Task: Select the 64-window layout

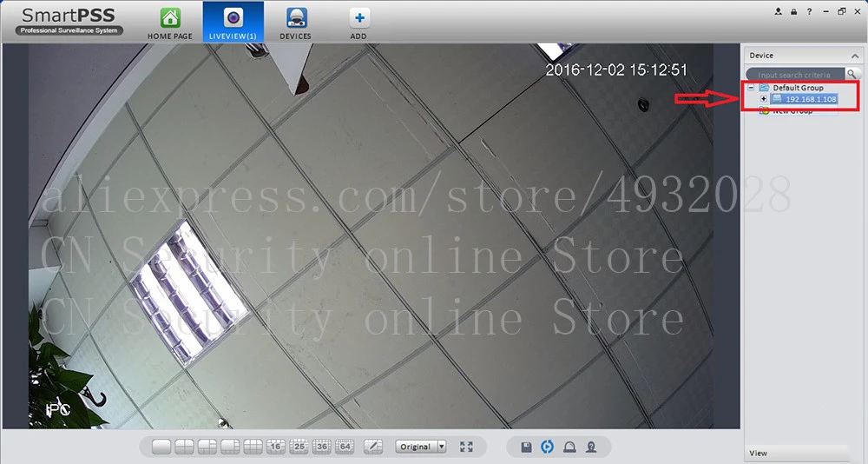Action: tap(345, 447)
